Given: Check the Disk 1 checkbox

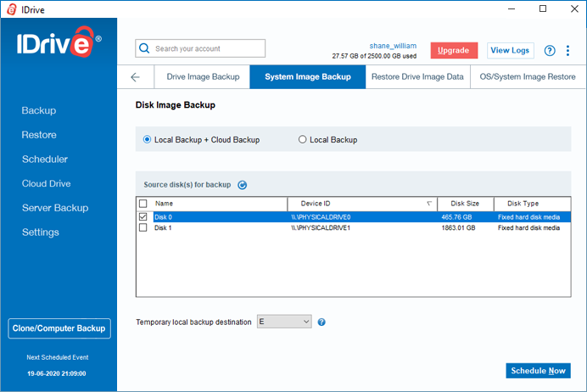Looking at the screenshot, I should click(x=143, y=227).
